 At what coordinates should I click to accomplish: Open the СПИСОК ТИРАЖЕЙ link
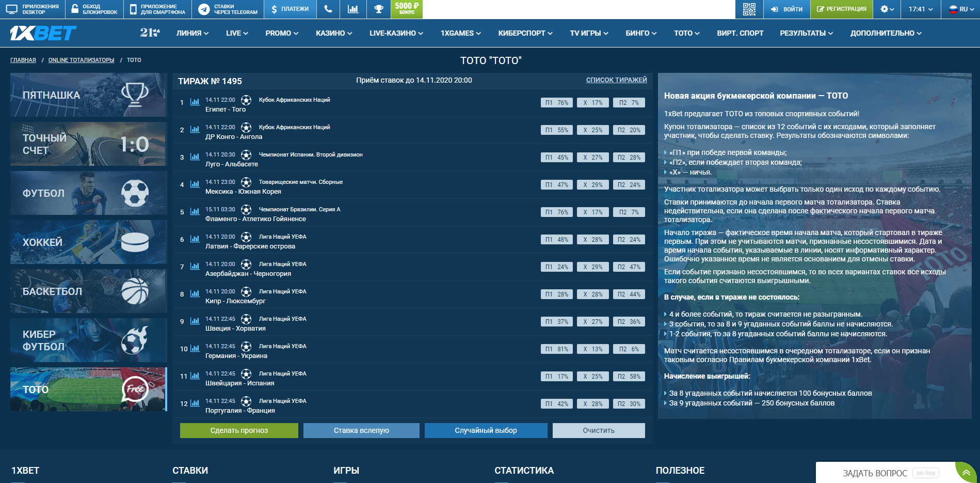(x=616, y=80)
